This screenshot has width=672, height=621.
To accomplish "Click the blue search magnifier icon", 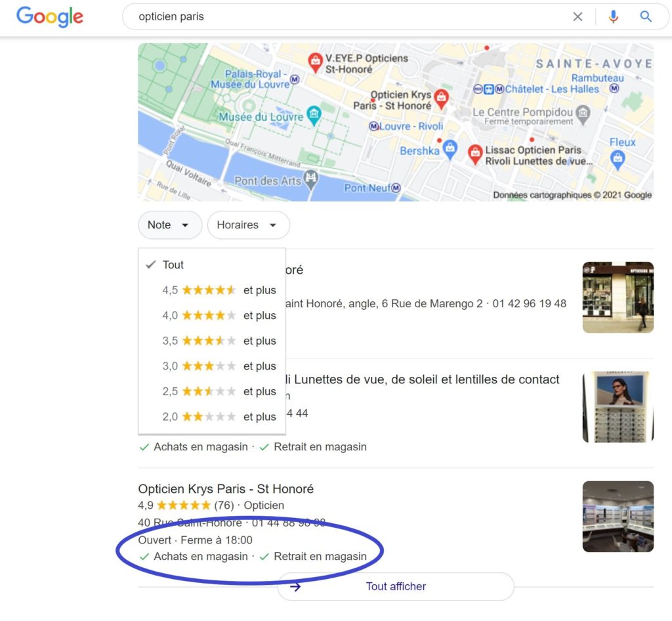I will tap(646, 16).
